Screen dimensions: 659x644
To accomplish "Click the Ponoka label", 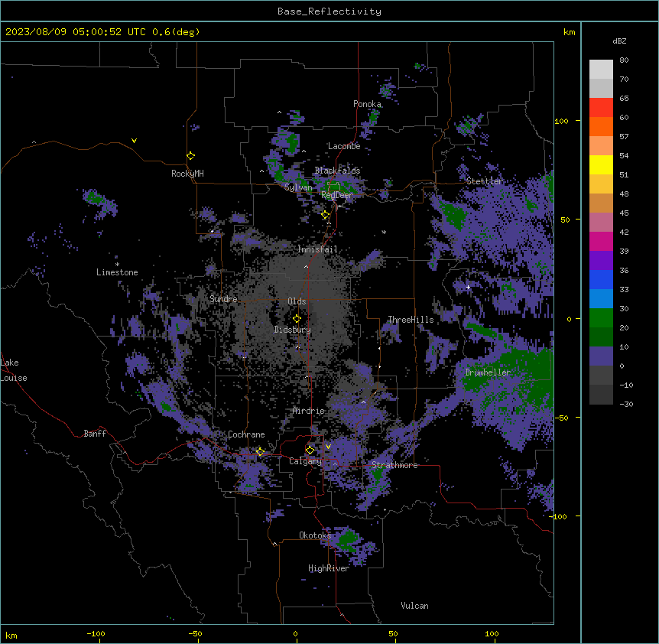I will [x=367, y=104].
